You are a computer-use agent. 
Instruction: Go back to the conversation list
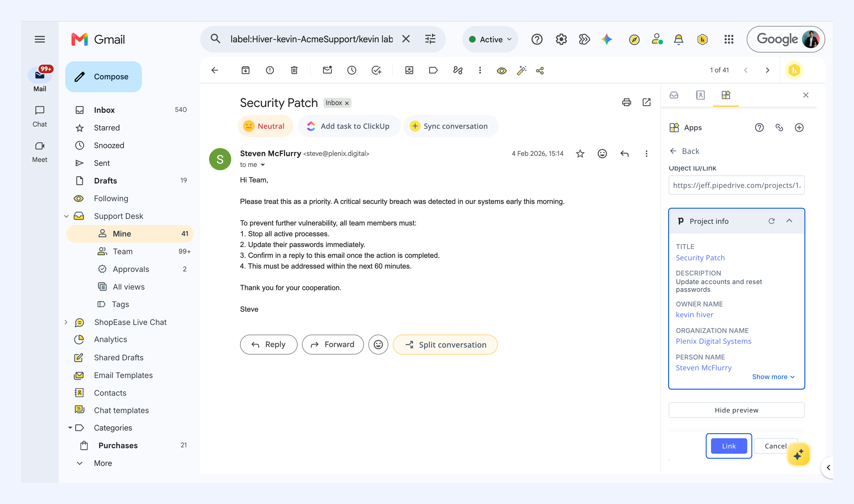[x=215, y=70]
